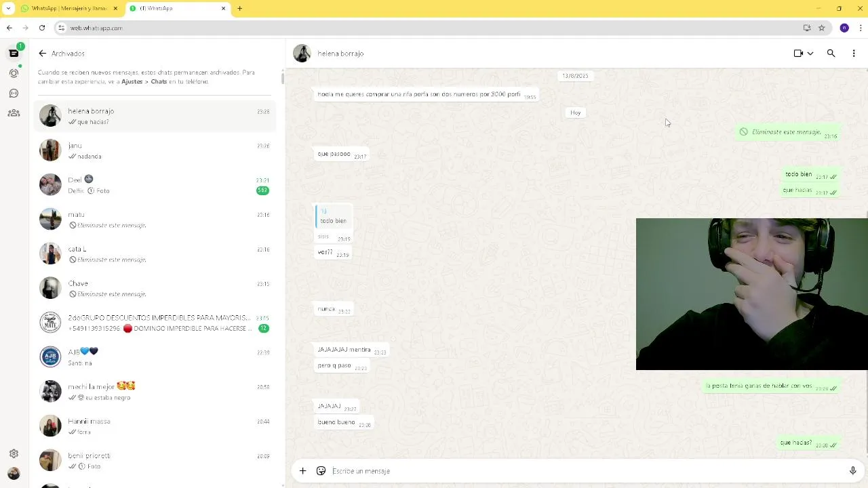The height and width of the screenshot is (488, 868).
Task: Click the 'JAJAJAJAJ mentira' message
Action: 351,350
